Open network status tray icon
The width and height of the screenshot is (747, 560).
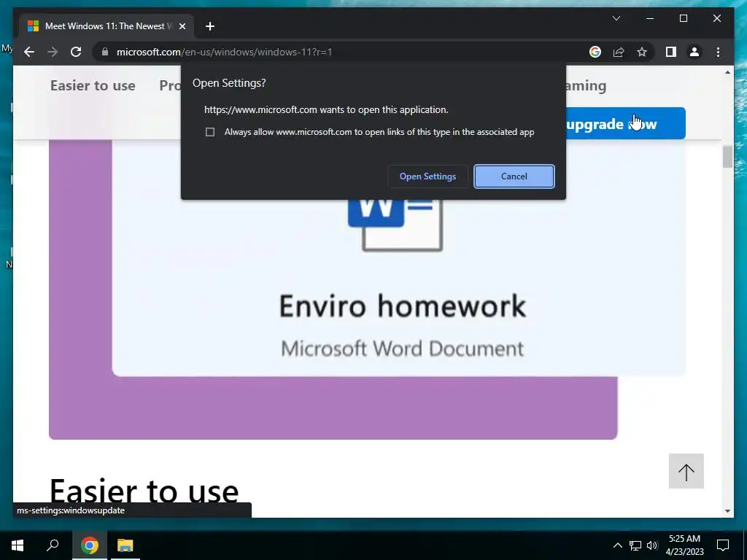635,545
